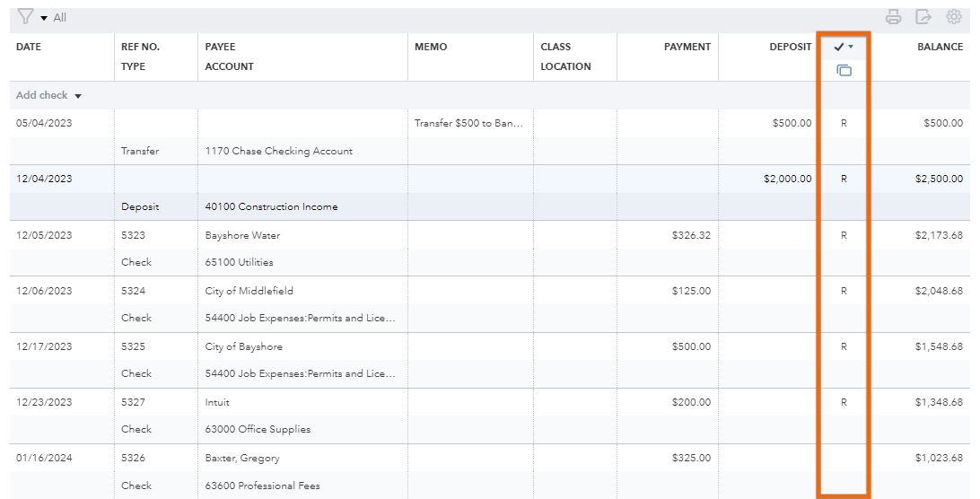Expand the filter dropdown arrow beside All
Viewport: 980px width, 499px height.
pos(44,18)
